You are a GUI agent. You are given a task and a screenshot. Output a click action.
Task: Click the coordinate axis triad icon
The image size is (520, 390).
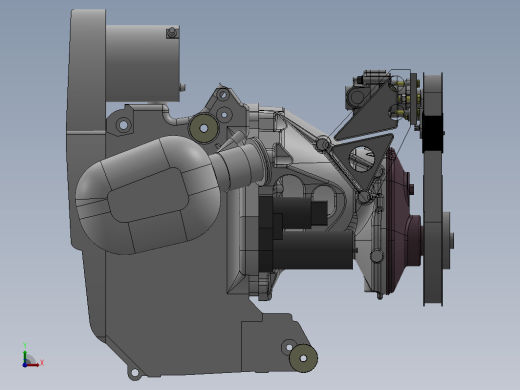point(32,355)
